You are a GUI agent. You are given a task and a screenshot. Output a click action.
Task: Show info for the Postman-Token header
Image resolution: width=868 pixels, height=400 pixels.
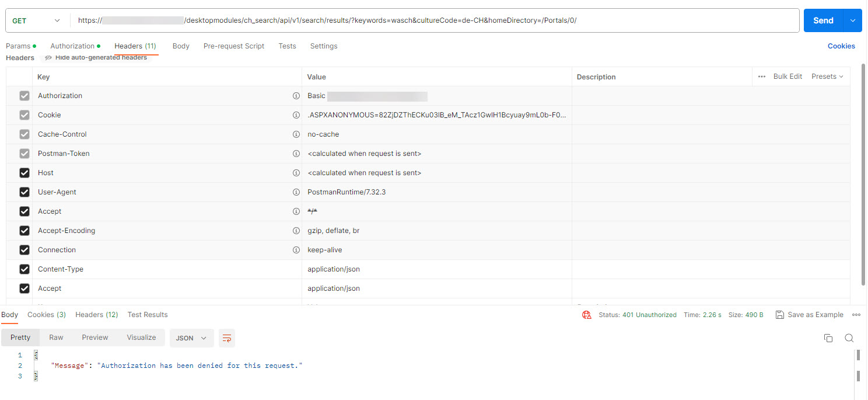296,154
